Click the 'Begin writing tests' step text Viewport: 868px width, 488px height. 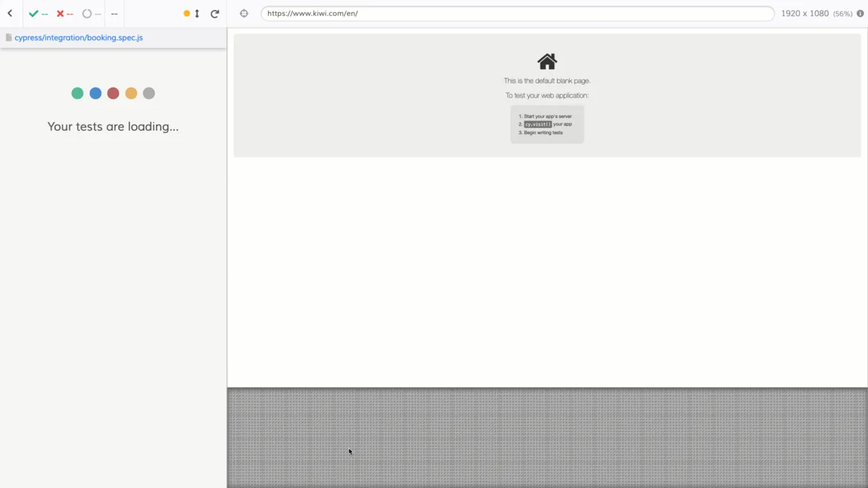point(543,133)
